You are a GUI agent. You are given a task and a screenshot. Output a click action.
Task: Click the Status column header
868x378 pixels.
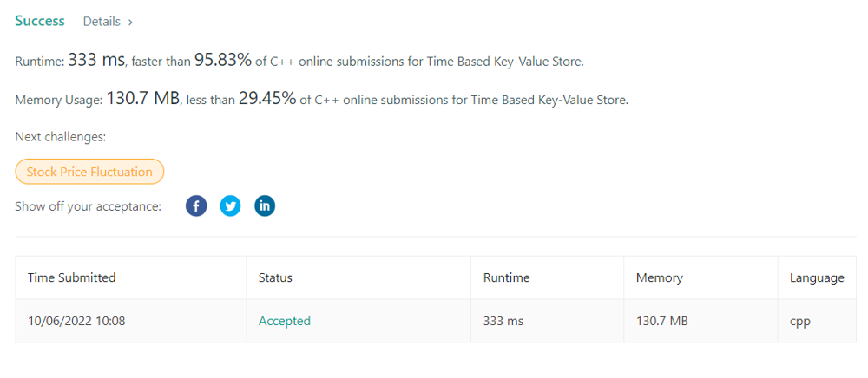pyautogui.click(x=275, y=277)
